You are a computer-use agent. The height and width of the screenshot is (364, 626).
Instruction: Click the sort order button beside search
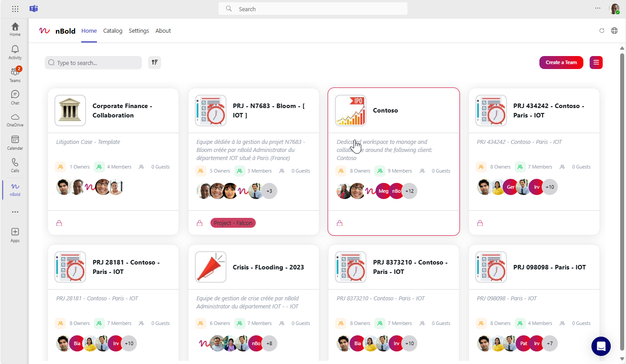tap(154, 62)
